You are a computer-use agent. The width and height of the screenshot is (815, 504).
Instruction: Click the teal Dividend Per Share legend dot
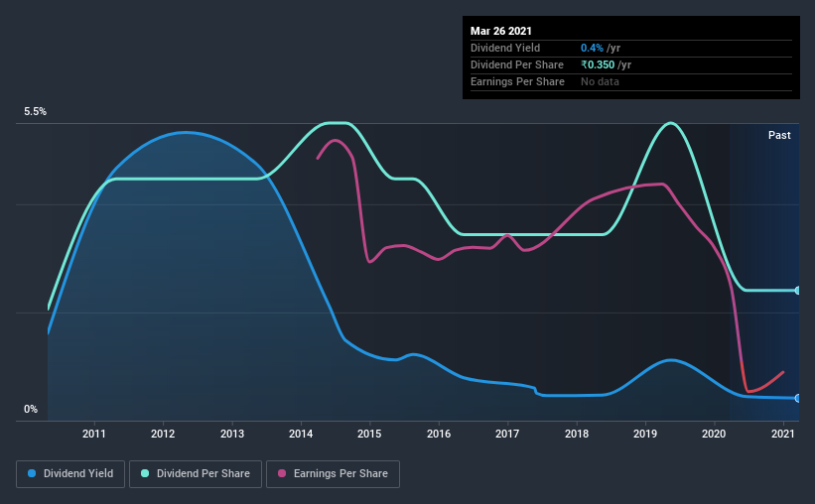click(x=145, y=473)
